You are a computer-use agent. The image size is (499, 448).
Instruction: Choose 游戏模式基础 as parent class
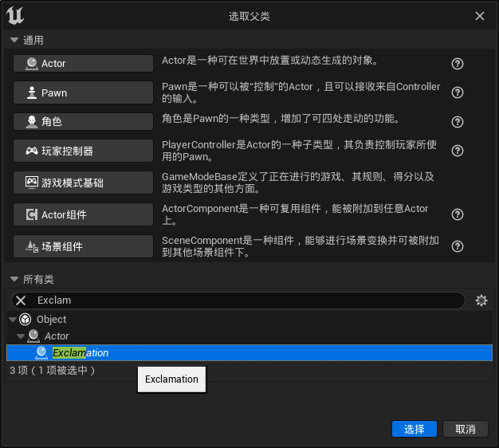tap(83, 183)
